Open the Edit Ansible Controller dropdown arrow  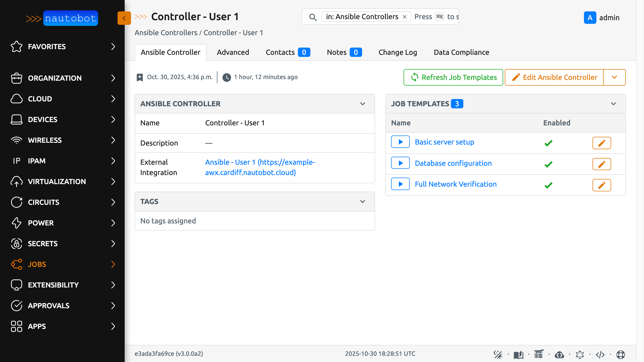click(614, 77)
